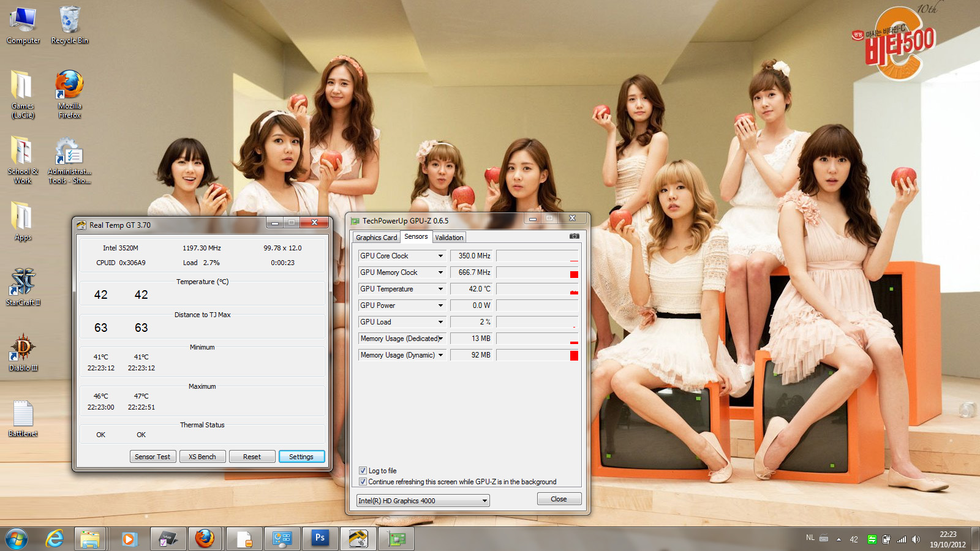The width and height of the screenshot is (980, 551).
Task: Click the Photoshop icon in the taskbar
Action: click(320, 539)
